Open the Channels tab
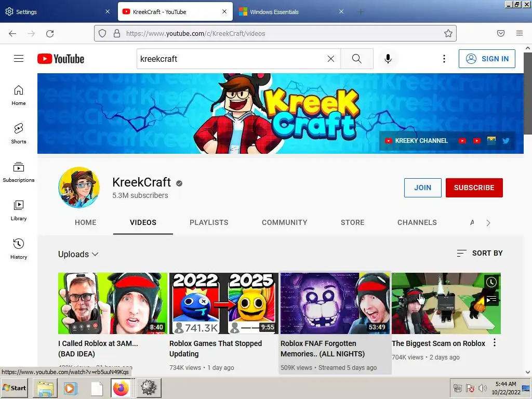Screen dimensions: 532x399 [x=417, y=222]
